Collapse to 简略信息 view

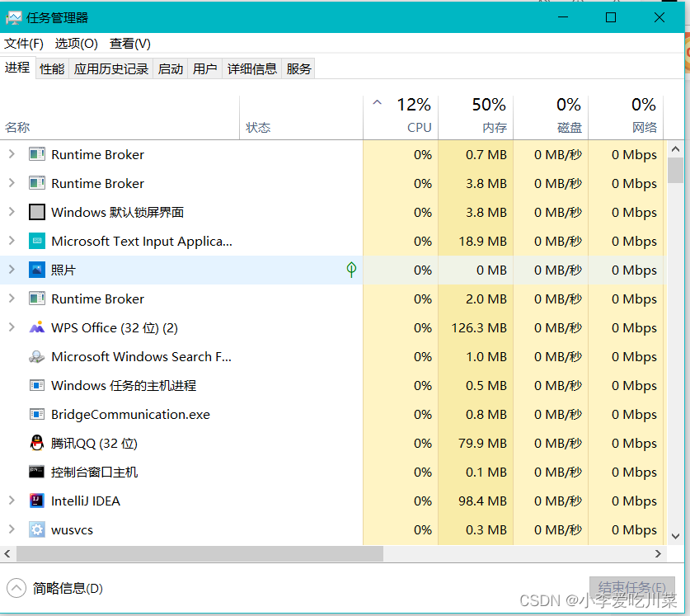click(54, 588)
